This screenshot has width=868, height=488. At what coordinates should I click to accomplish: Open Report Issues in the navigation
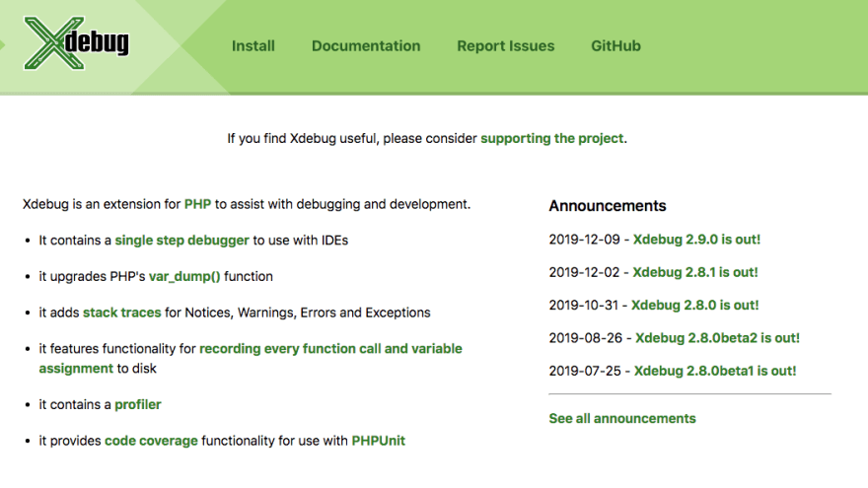tap(505, 46)
